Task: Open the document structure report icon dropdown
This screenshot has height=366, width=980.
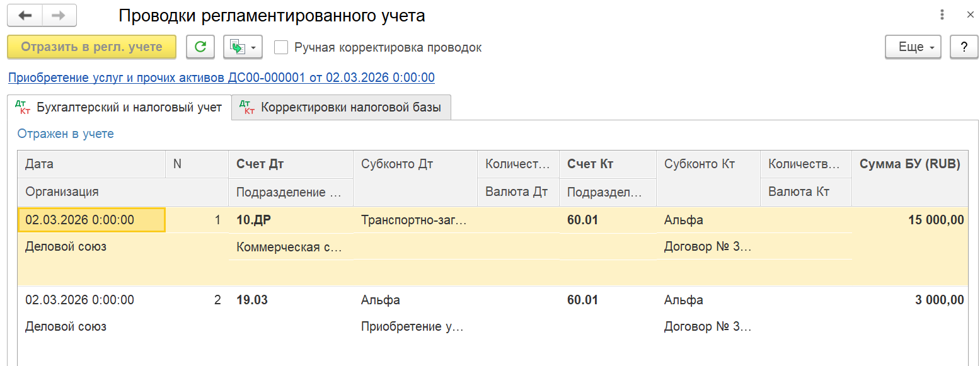Action: (x=243, y=47)
